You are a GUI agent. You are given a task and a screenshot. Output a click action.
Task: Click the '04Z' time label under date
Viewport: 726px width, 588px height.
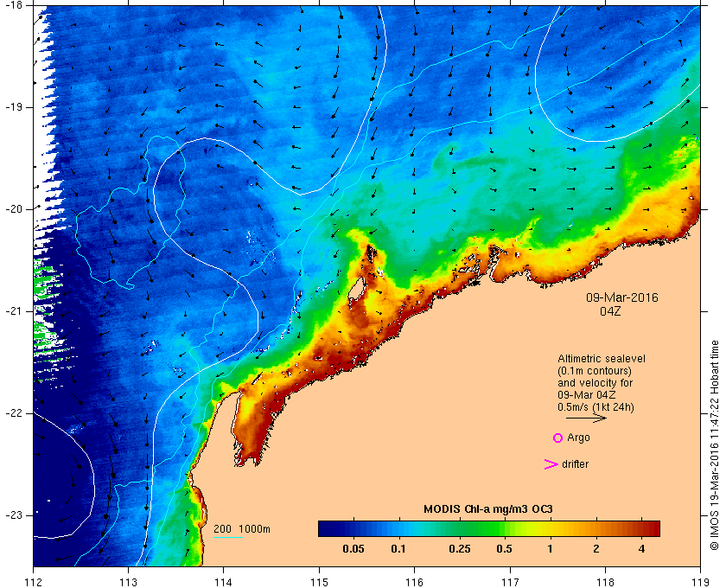610,311
